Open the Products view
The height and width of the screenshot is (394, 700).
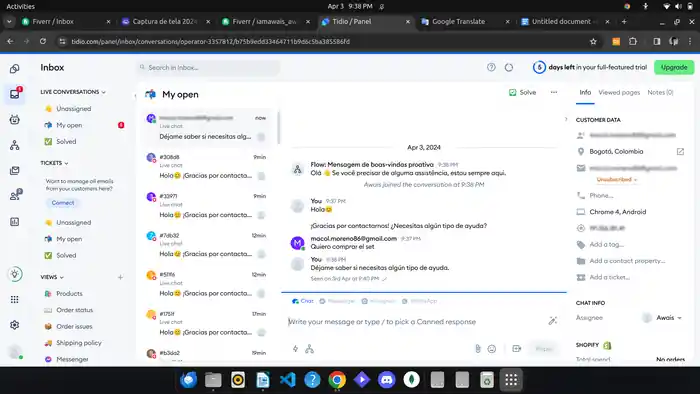tap(69, 294)
